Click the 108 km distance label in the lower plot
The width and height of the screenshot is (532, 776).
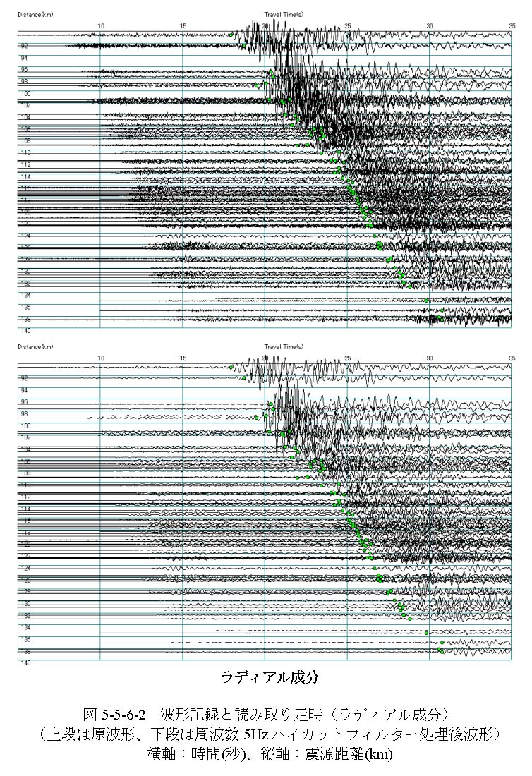pos(25,473)
